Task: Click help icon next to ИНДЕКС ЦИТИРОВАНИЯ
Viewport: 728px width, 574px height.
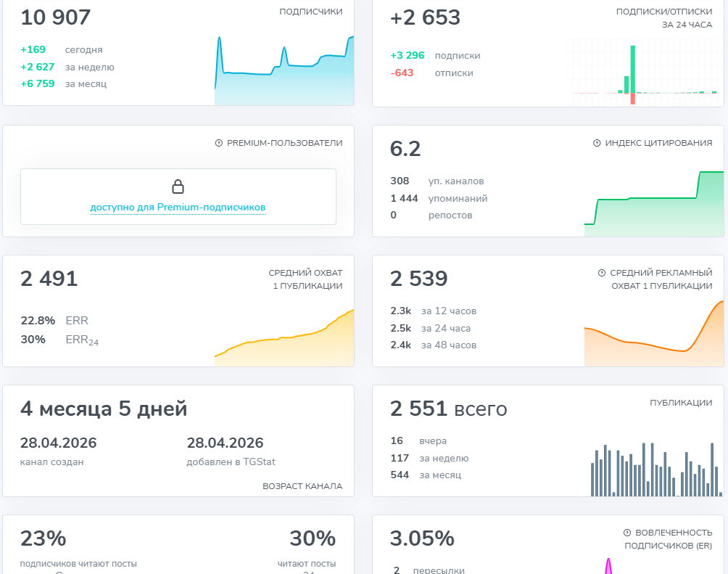Action: (x=597, y=143)
